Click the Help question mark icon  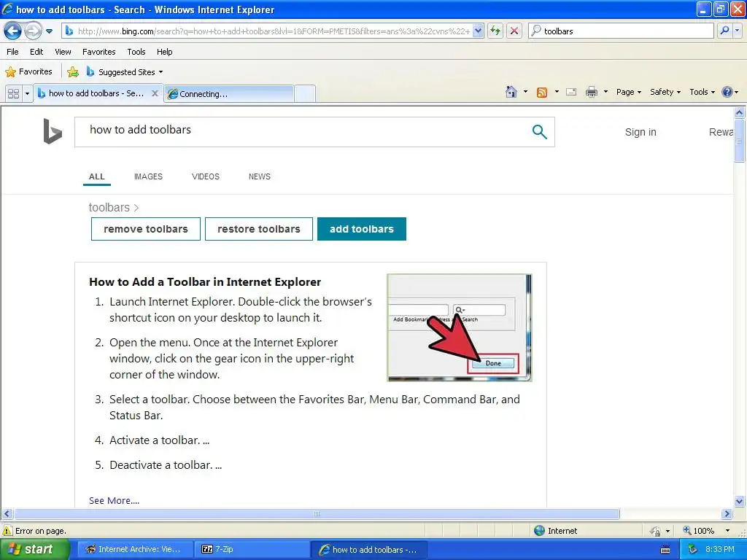[x=727, y=92]
